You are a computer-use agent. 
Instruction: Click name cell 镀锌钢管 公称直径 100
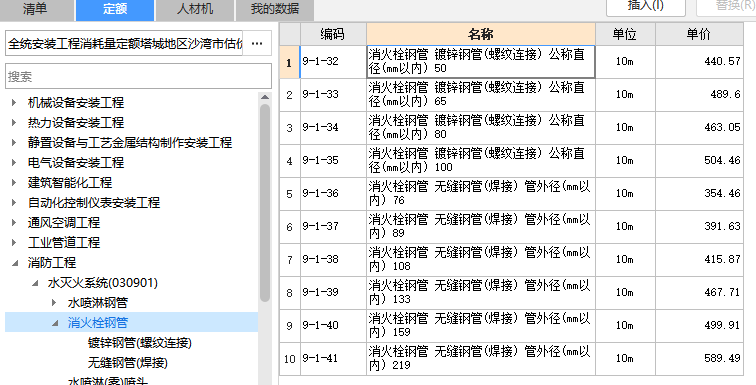[481, 160]
